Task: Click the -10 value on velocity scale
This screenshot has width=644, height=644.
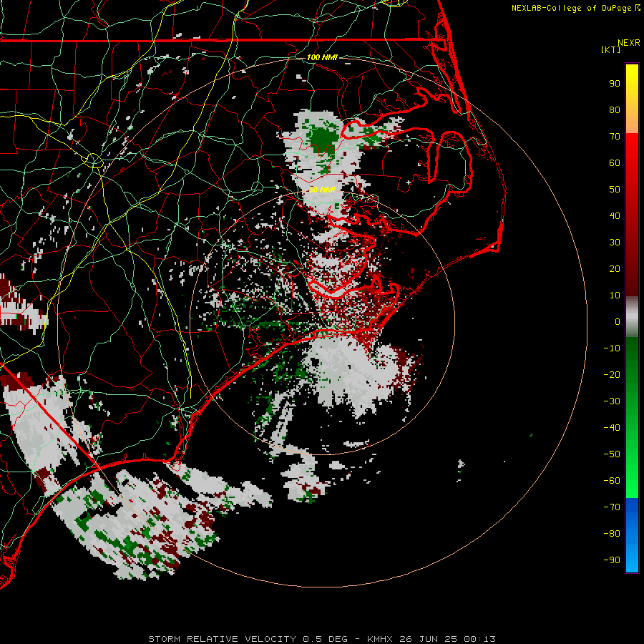Action: pyautogui.click(x=612, y=348)
